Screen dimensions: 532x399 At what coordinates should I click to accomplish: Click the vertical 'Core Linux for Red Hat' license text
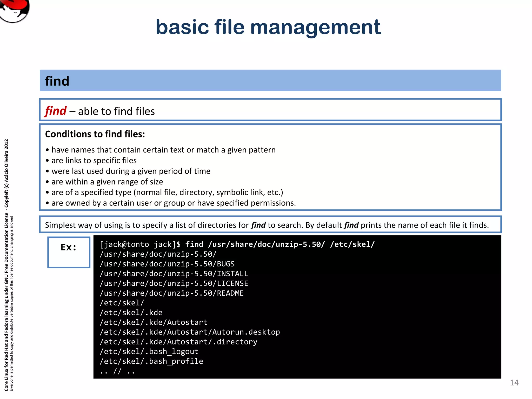tap(6, 265)
